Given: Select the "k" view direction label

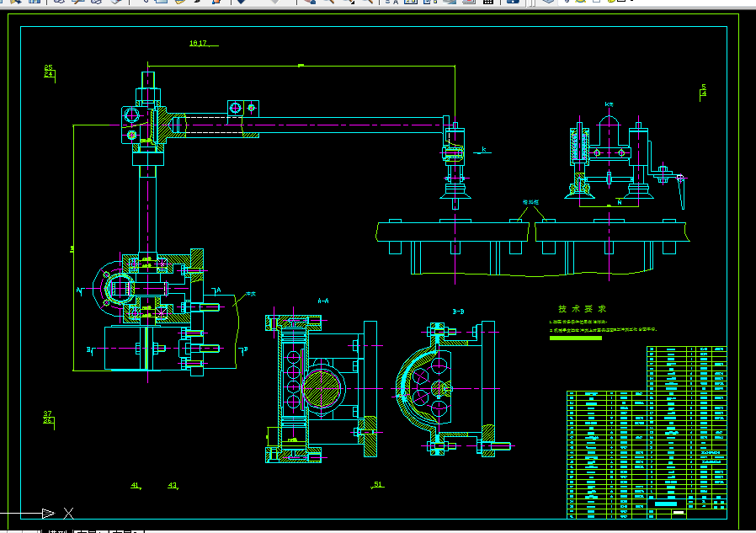Looking at the screenshot, I should point(483,150).
